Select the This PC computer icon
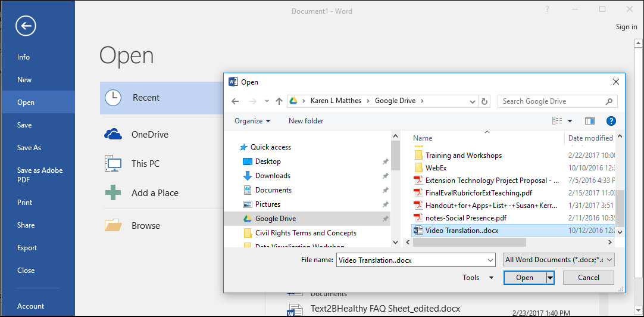The height and width of the screenshot is (317, 644). pyautogui.click(x=113, y=163)
